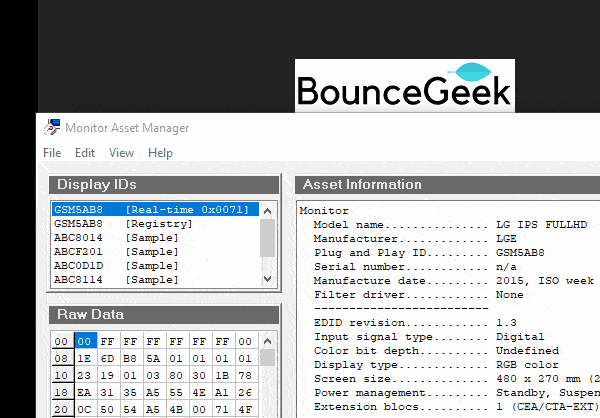Click Display type value RGB color
600x418 pixels.
[527, 365]
